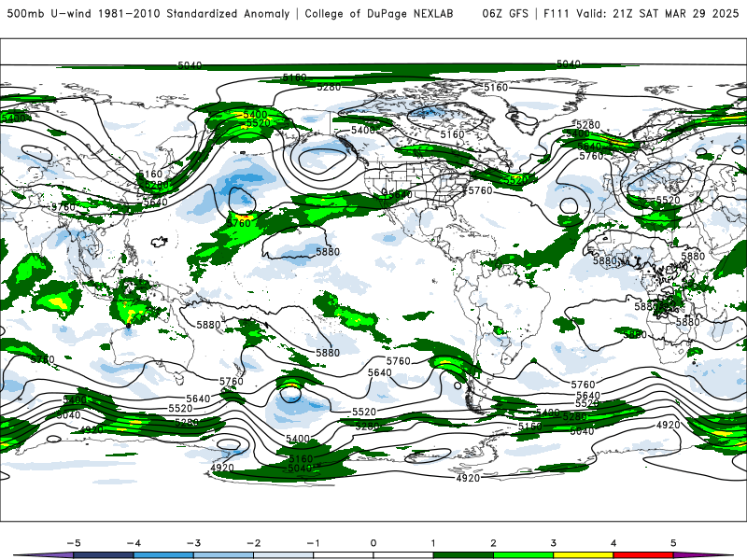747x560 pixels.
Task: Click the '5880' contour label north of Australia
Action: point(208,325)
